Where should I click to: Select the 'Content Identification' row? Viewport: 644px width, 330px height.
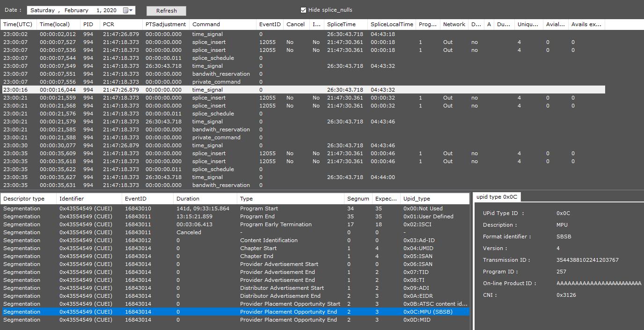235,240
